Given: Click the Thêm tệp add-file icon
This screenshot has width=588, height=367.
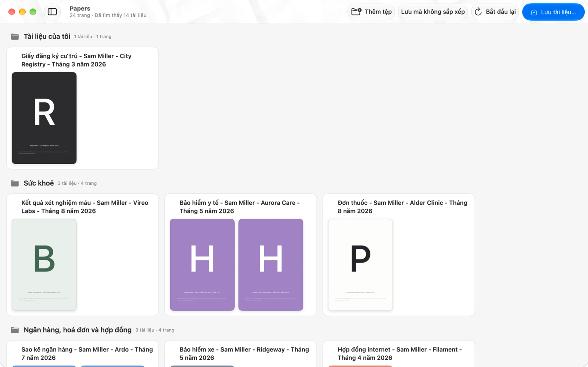Looking at the screenshot, I should pos(356,12).
